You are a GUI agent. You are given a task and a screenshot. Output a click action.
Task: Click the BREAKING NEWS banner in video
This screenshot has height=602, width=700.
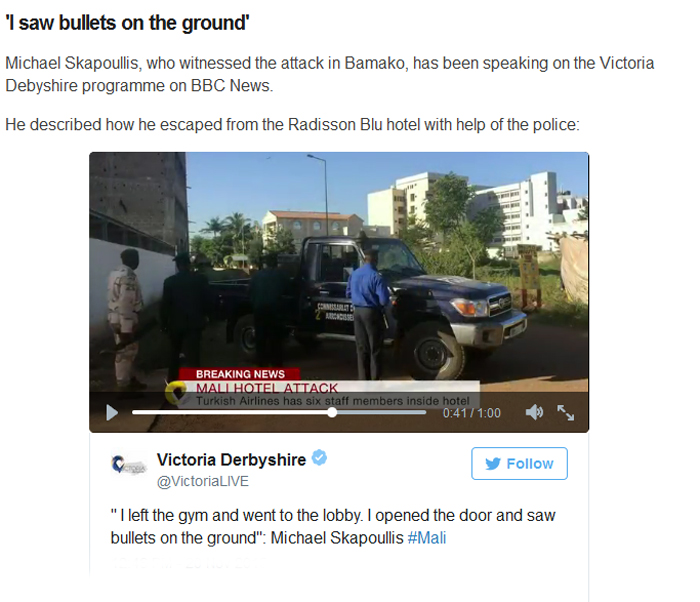pos(240,374)
